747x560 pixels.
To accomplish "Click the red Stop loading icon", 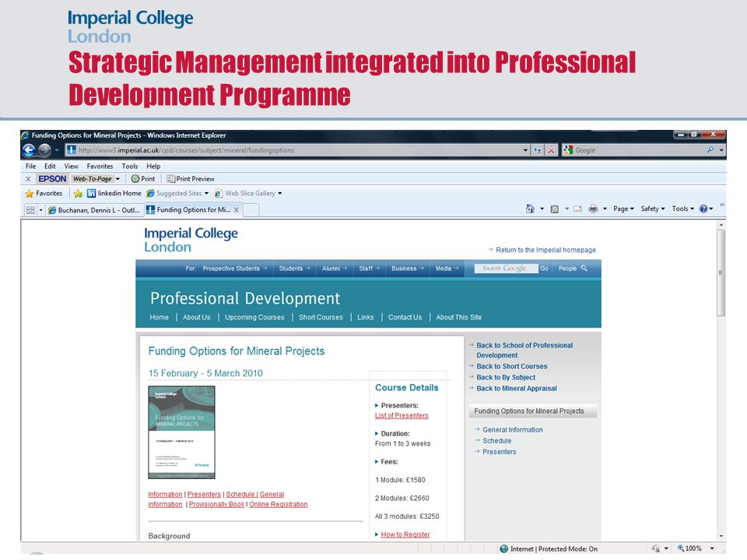I will pyautogui.click(x=551, y=150).
